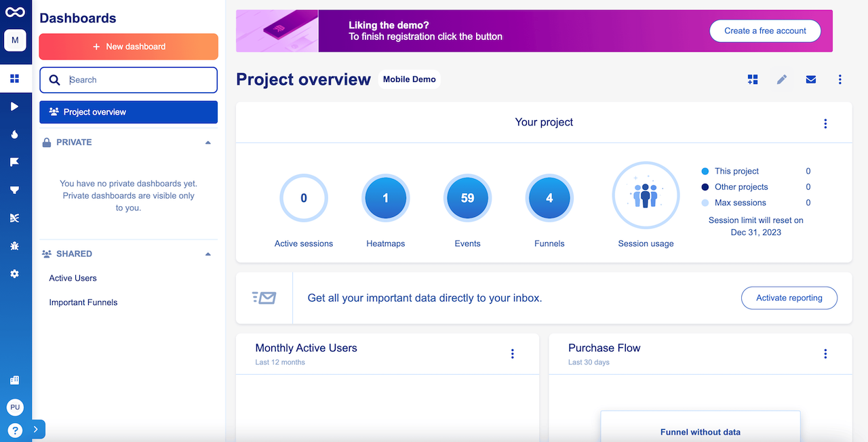Click 'Activate reporting'
The image size is (868, 442).
(789, 298)
